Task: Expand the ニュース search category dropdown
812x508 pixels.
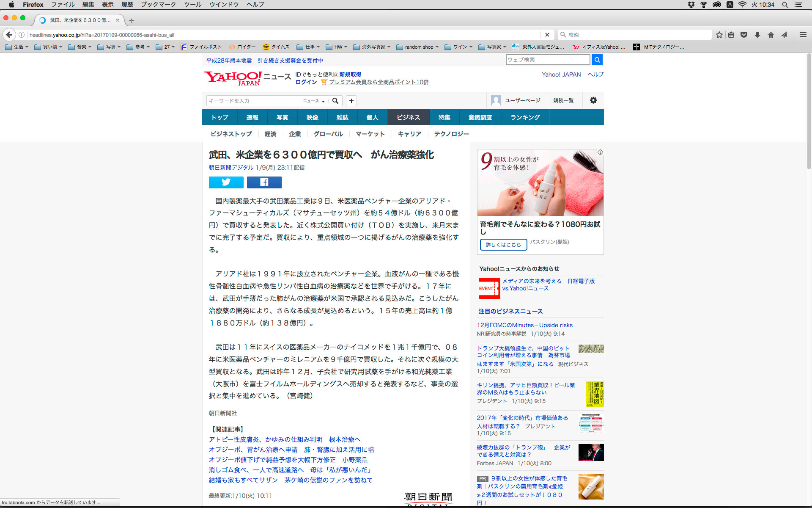Action: tap(314, 101)
